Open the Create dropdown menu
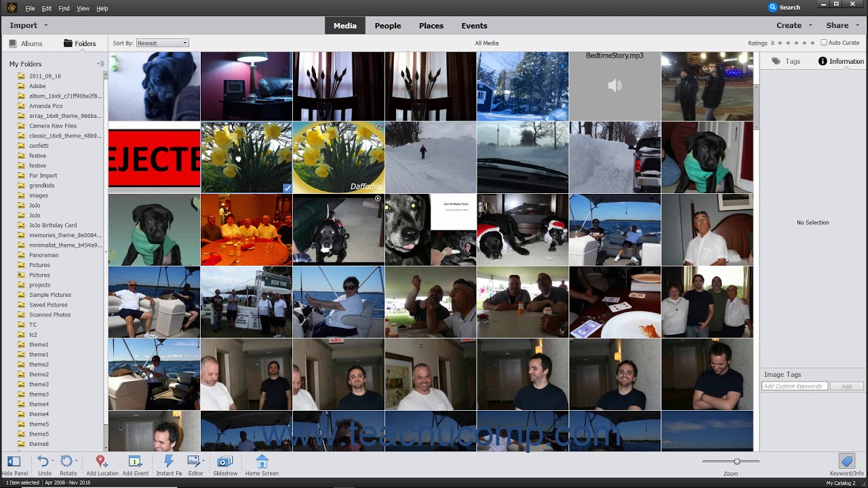 tap(795, 25)
